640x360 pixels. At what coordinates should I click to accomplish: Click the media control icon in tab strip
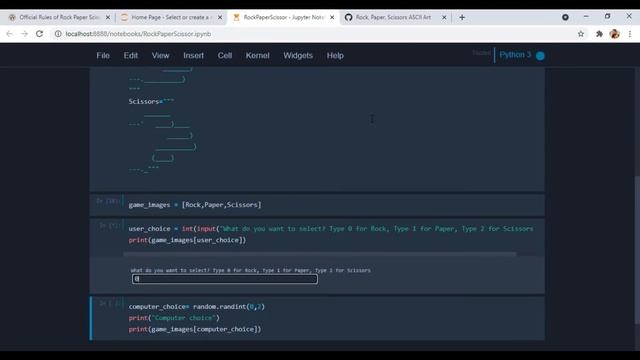point(565,17)
